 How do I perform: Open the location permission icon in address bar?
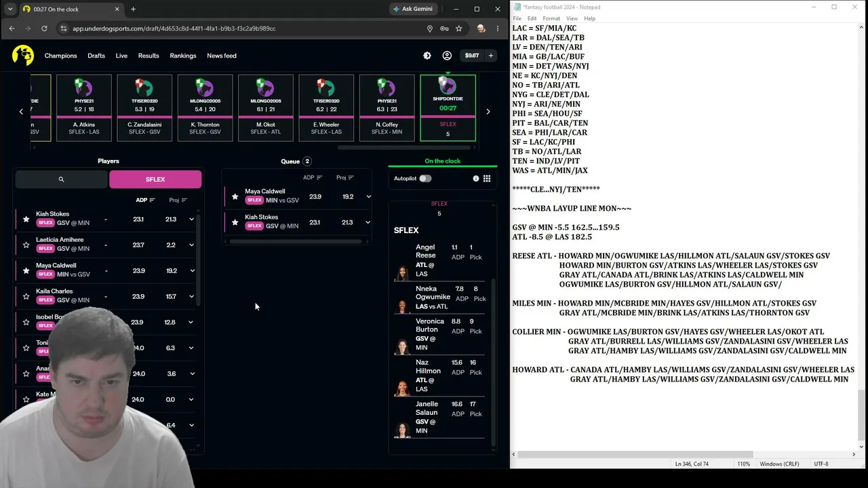point(429,28)
